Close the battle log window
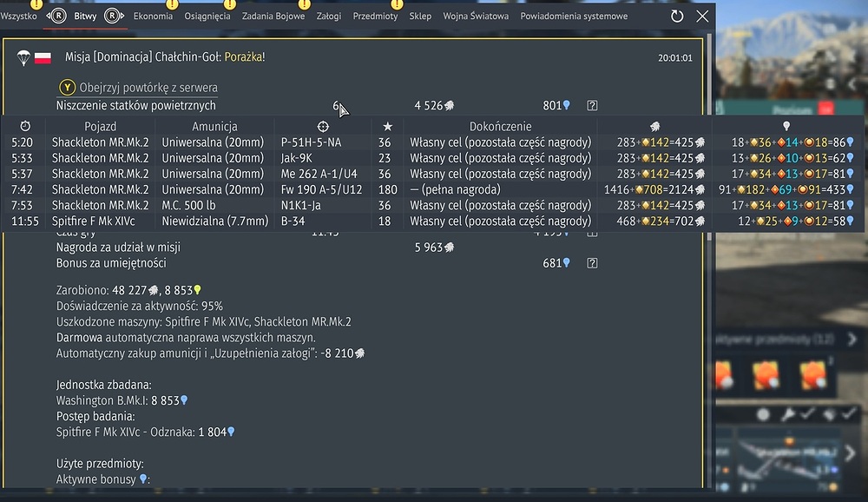The width and height of the screenshot is (868, 502). 702,17
